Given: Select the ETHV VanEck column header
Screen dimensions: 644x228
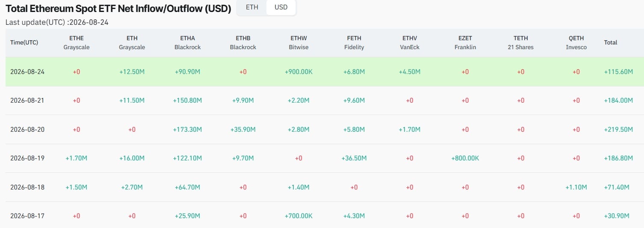Looking at the screenshot, I should (410, 43).
